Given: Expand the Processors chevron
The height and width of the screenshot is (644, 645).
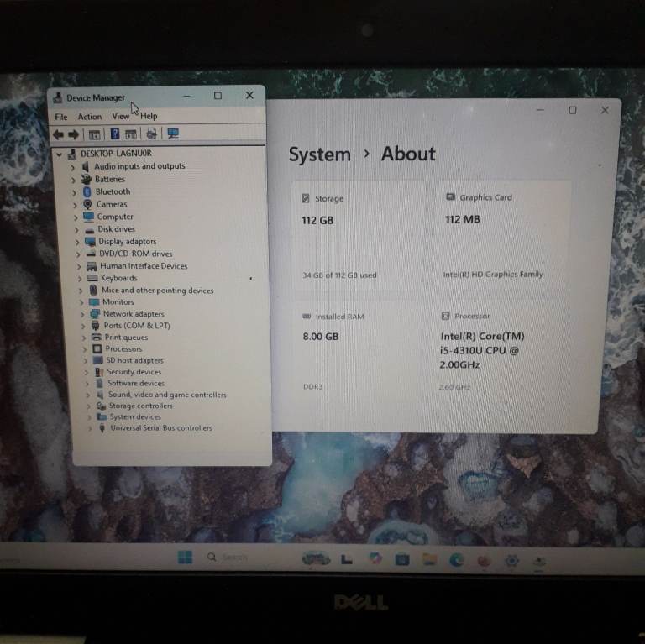Looking at the screenshot, I should coord(84,349).
